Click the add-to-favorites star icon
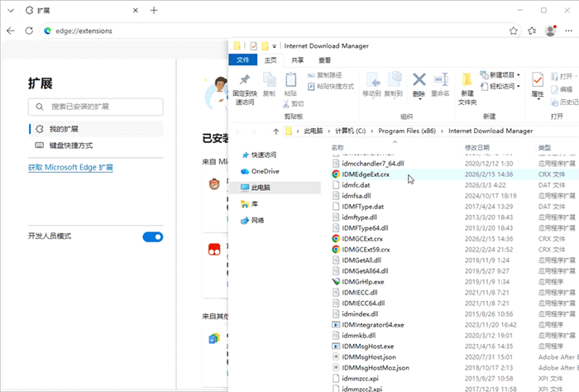The image size is (579, 392). (x=514, y=31)
